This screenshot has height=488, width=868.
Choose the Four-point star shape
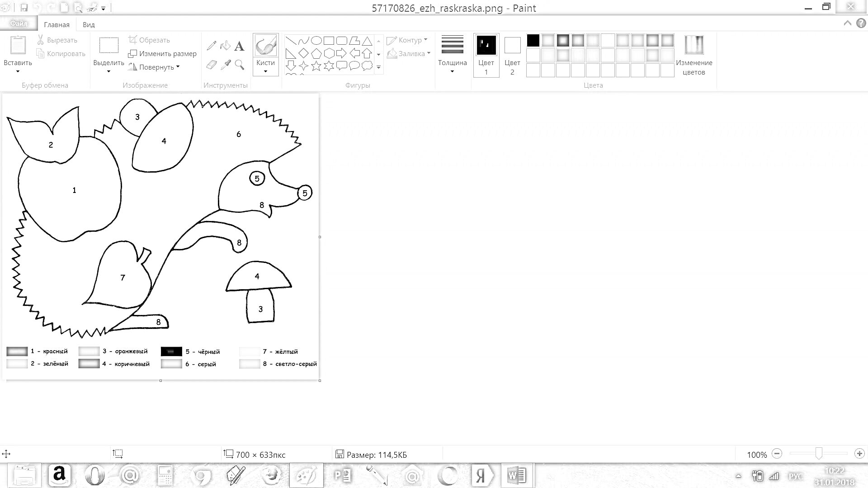[303, 66]
